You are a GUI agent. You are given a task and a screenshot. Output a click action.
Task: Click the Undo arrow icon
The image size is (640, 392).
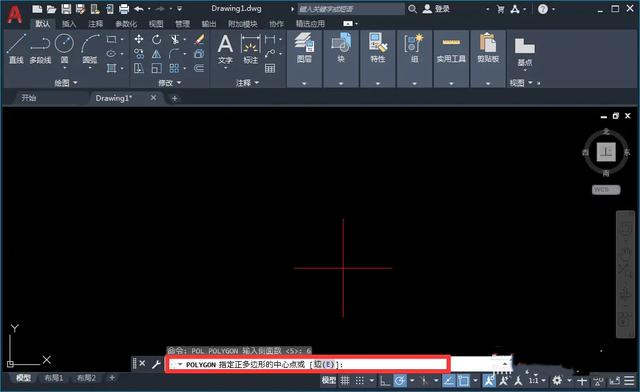pyautogui.click(x=139, y=9)
